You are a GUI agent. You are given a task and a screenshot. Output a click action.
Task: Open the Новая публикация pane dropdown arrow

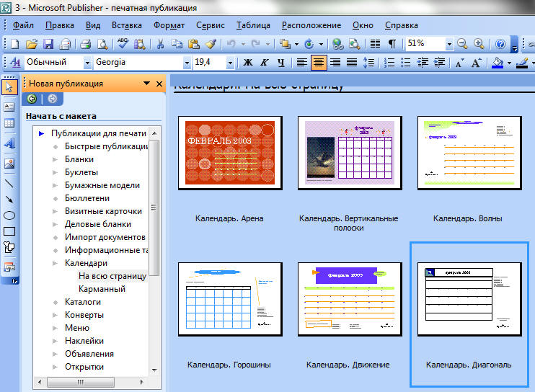(x=146, y=84)
